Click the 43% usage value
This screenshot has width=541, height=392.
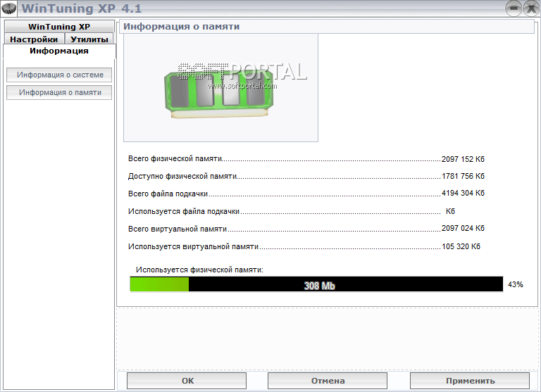point(515,284)
